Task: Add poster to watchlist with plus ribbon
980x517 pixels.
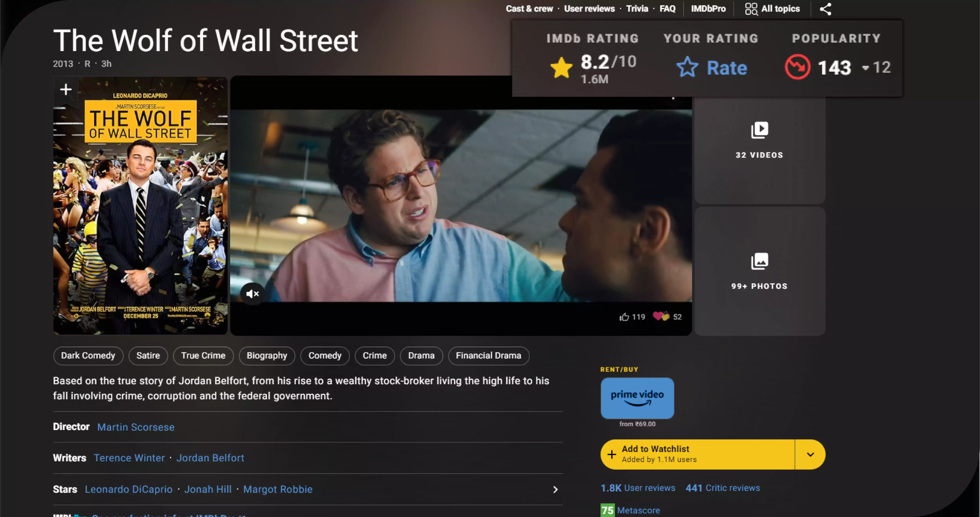Action: pyautogui.click(x=66, y=90)
